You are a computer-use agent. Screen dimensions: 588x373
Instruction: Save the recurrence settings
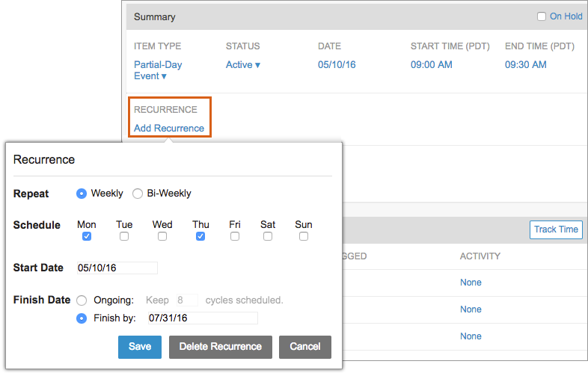pyautogui.click(x=140, y=347)
